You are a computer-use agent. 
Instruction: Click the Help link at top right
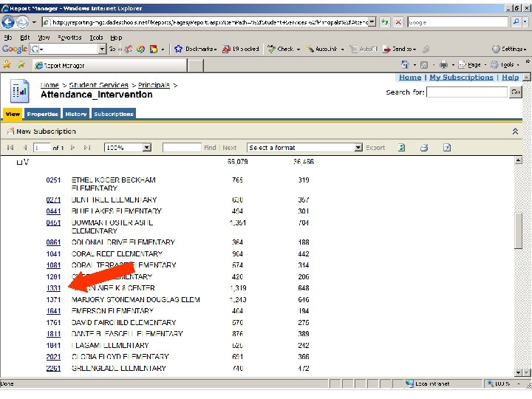tap(510, 78)
